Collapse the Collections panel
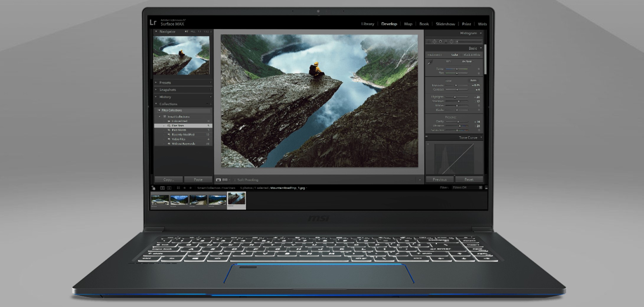Screen dimensions: 644x307 (156, 104)
